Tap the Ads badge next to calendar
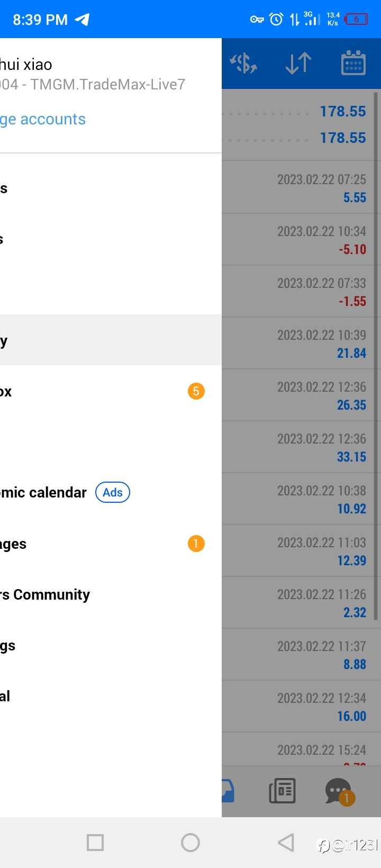381x868 pixels. point(113,492)
